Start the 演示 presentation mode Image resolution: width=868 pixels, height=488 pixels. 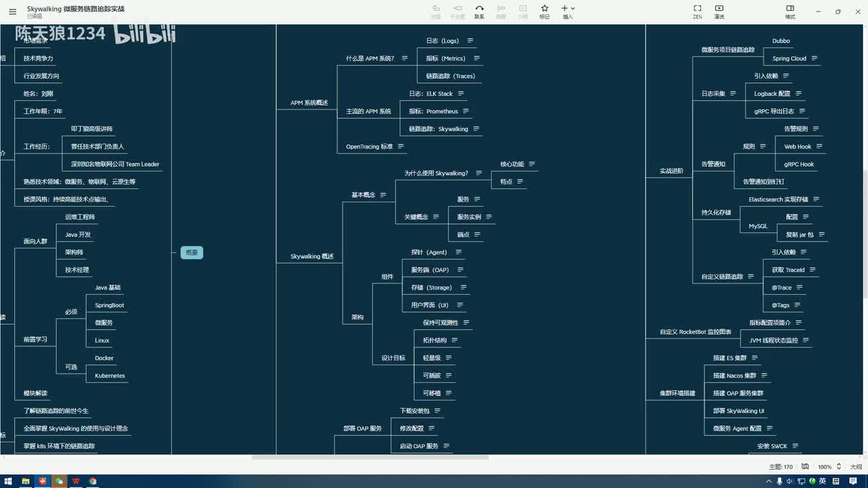pyautogui.click(x=719, y=12)
